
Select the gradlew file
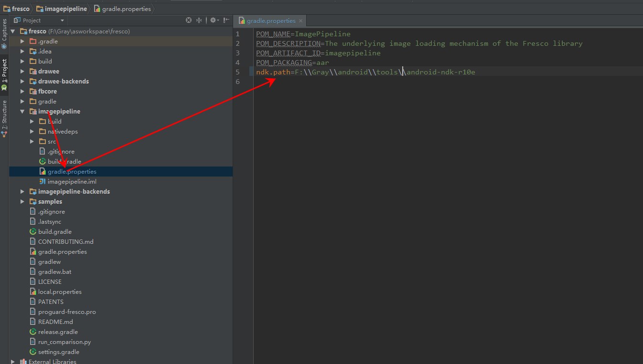[x=49, y=262]
